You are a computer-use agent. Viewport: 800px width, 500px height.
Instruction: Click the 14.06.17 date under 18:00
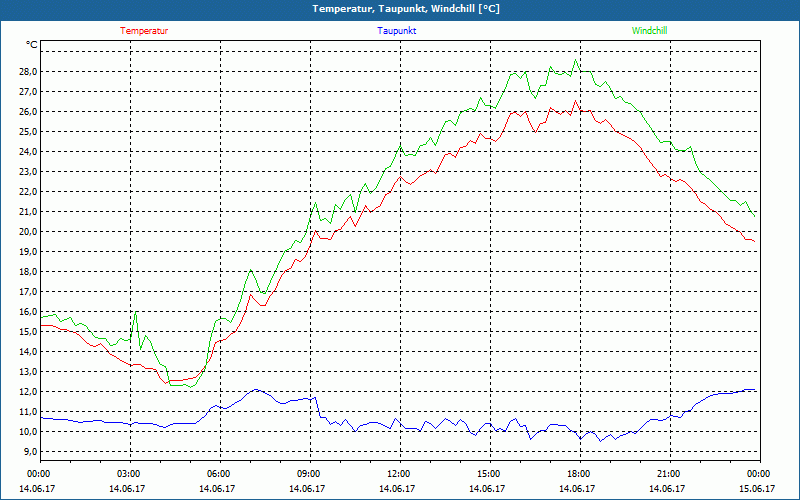(577, 489)
